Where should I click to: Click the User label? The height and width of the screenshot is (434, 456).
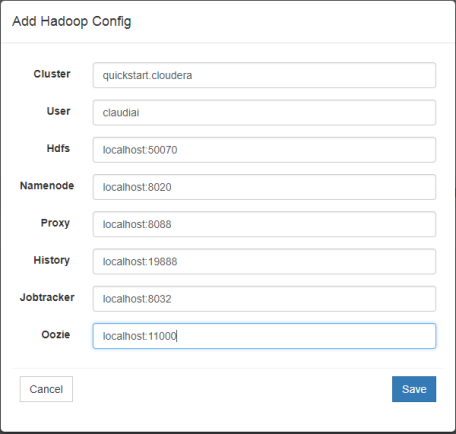[58, 111]
